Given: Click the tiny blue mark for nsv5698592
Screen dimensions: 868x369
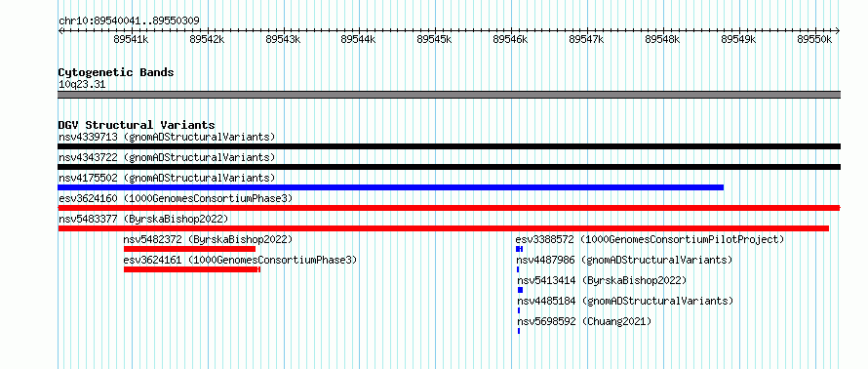Looking at the screenshot, I should pyautogui.click(x=519, y=331).
